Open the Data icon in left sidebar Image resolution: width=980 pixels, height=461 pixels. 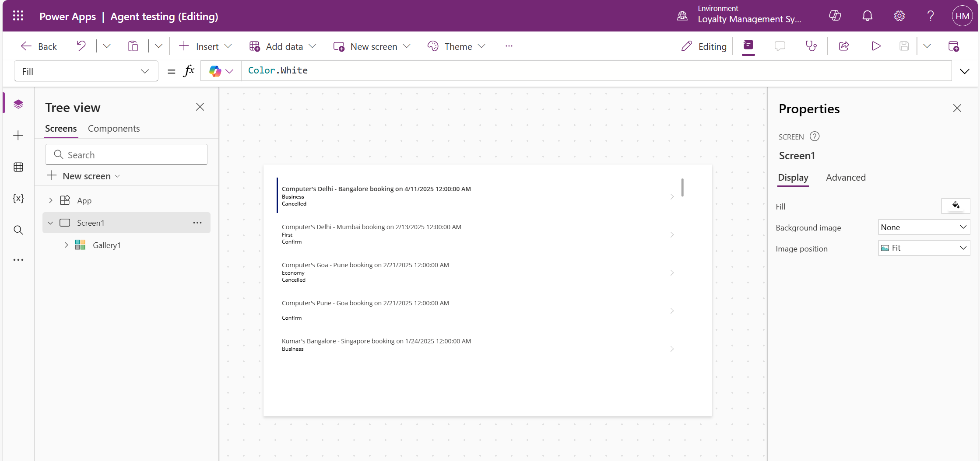pyautogui.click(x=18, y=167)
